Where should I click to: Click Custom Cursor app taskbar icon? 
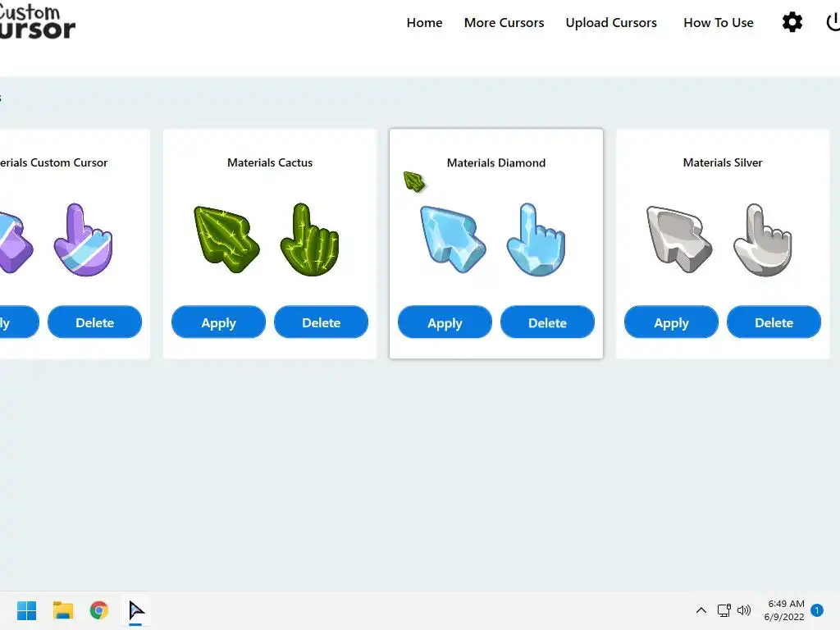point(136,610)
